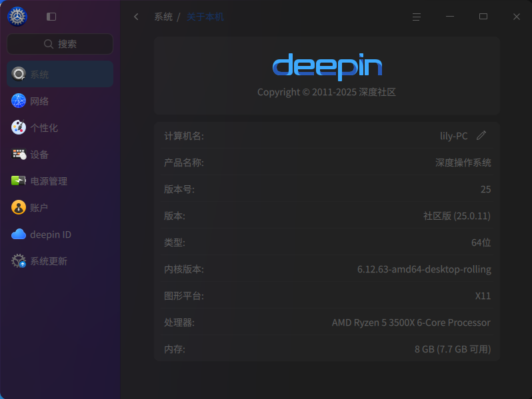Click the deepin logo
This screenshot has width=532, height=399.
pyautogui.click(x=327, y=67)
